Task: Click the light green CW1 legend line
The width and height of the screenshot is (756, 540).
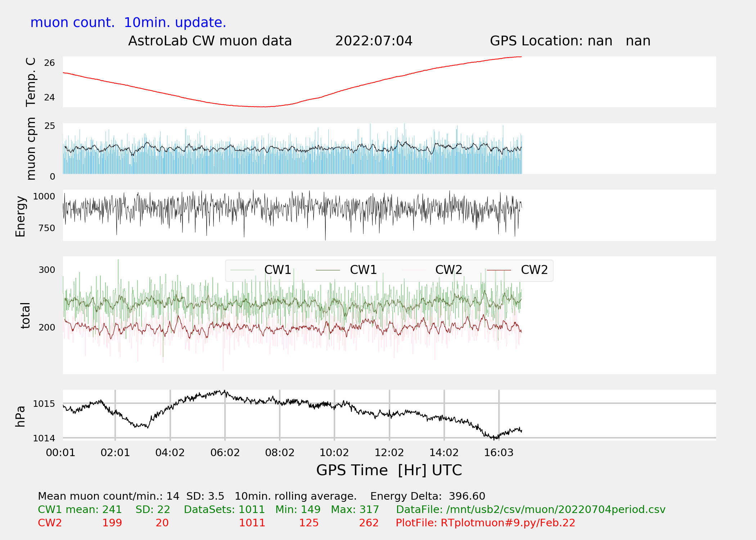Action: coord(242,270)
